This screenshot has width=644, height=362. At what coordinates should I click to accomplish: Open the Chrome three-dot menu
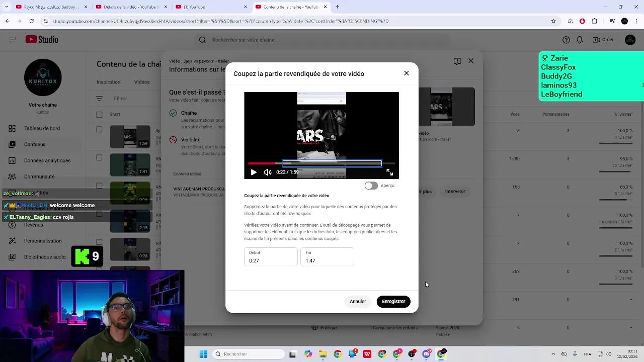(636, 21)
